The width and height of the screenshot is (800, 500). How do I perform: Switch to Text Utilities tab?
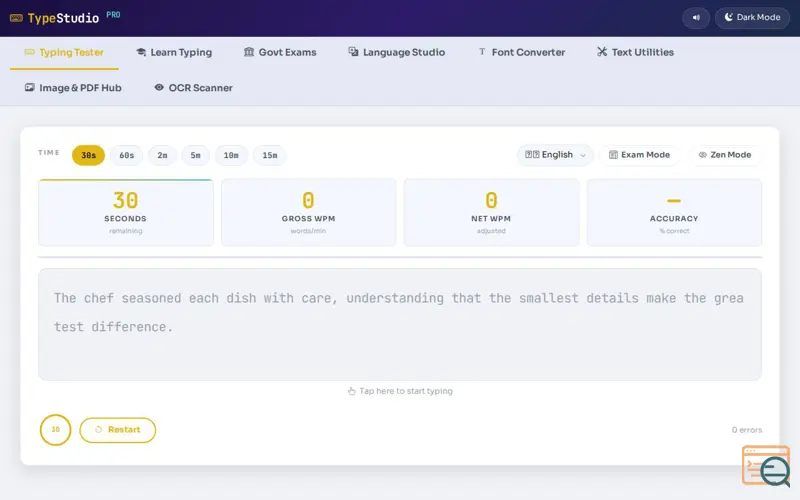(635, 53)
